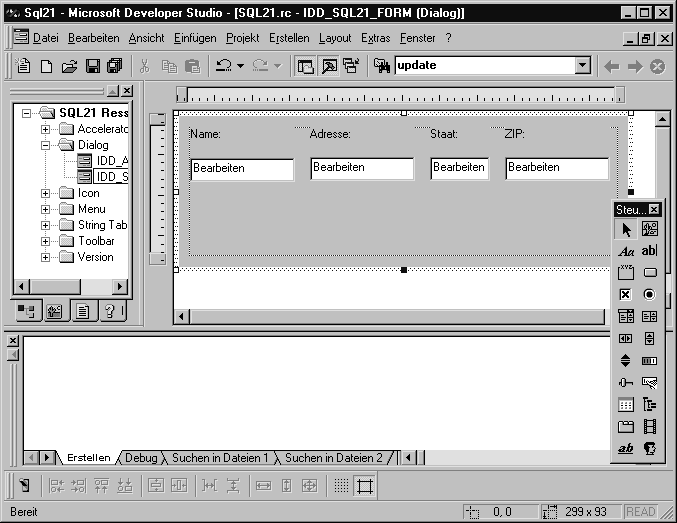Select the List control tool
677x523 pixels.
coord(626,405)
